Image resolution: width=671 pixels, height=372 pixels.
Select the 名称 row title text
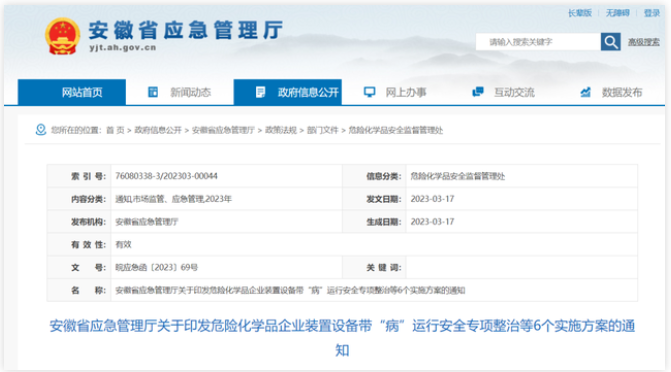pyautogui.click(x=290, y=290)
